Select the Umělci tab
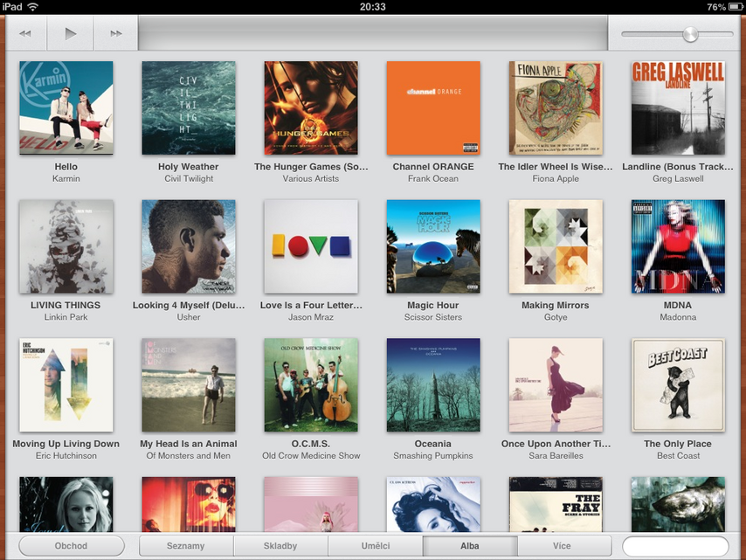The image size is (746, 560). point(376,546)
